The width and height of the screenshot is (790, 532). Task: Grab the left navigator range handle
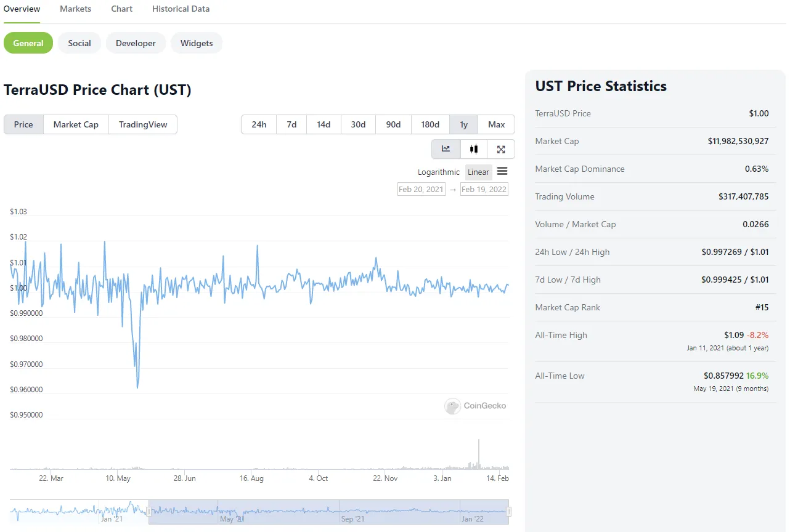(149, 512)
